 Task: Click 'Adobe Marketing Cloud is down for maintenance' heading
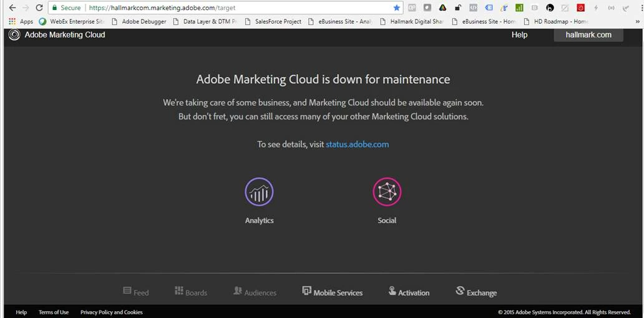323,79
